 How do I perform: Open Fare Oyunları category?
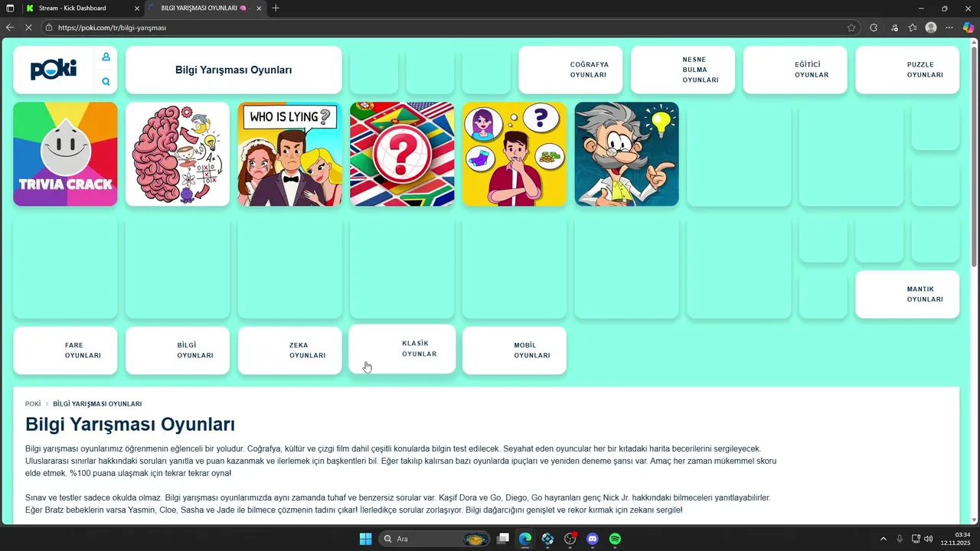coord(65,350)
